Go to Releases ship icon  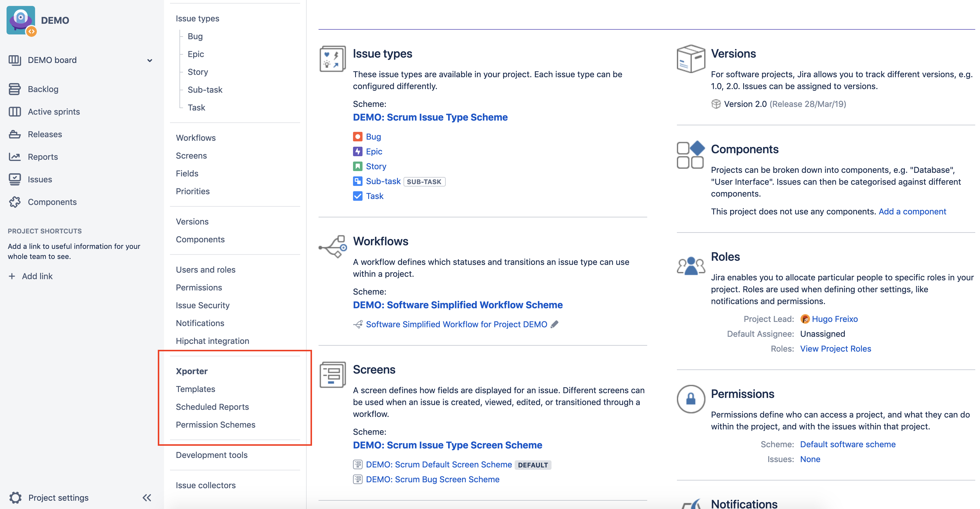tap(15, 134)
